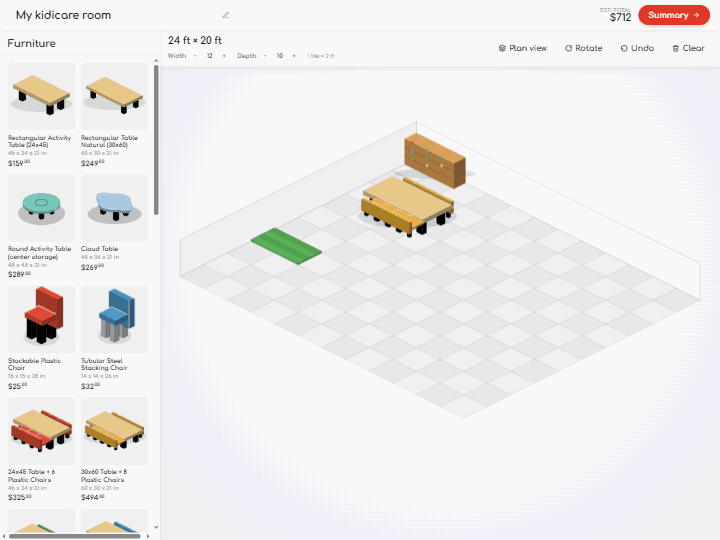Select 24x45 Table + 6 Plastic Chairs thumbnail
Screen dimensions: 720x540
tap(41, 431)
